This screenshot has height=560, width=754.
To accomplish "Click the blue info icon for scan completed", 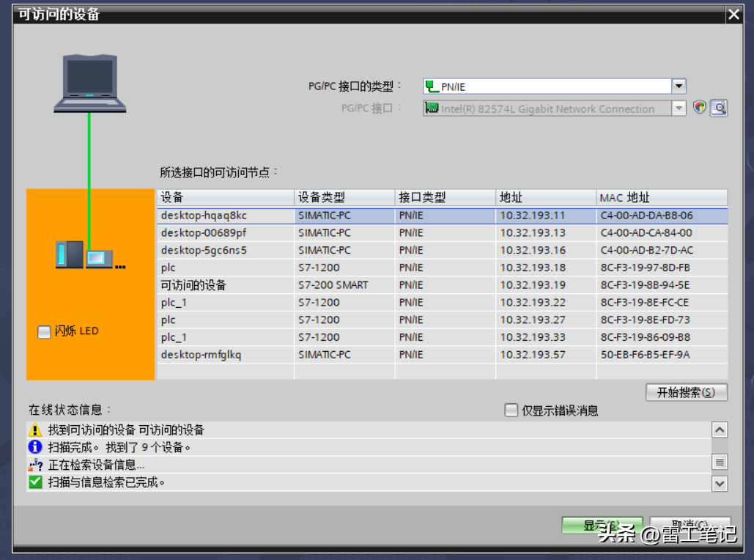I will (x=35, y=447).
